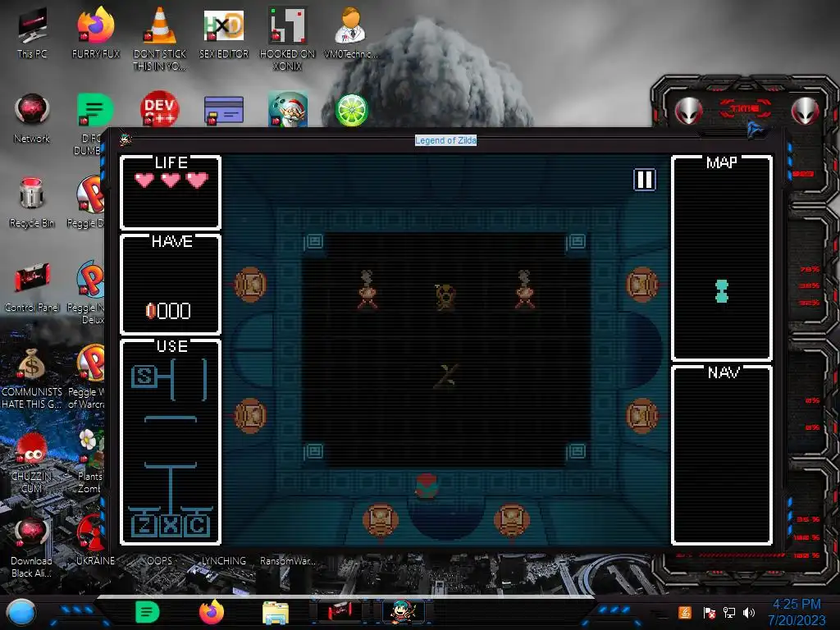Image resolution: width=840 pixels, height=630 pixels.
Task: Open the VLC cone desktop icon
Action: [160, 39]
